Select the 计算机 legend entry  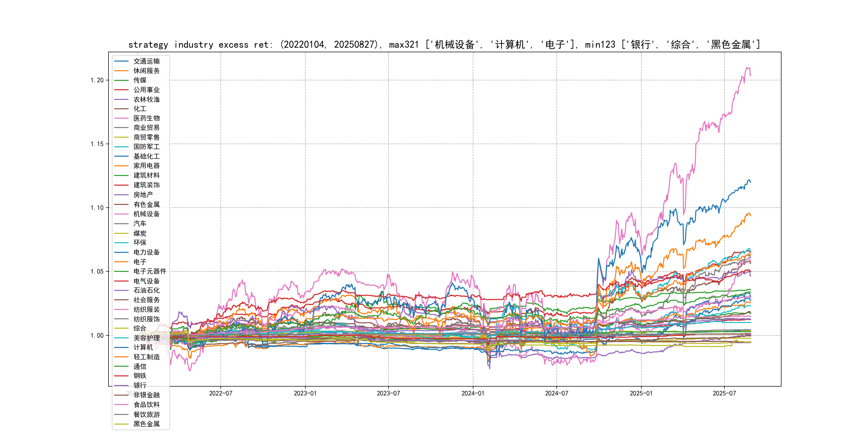click(x=143, y=347)
